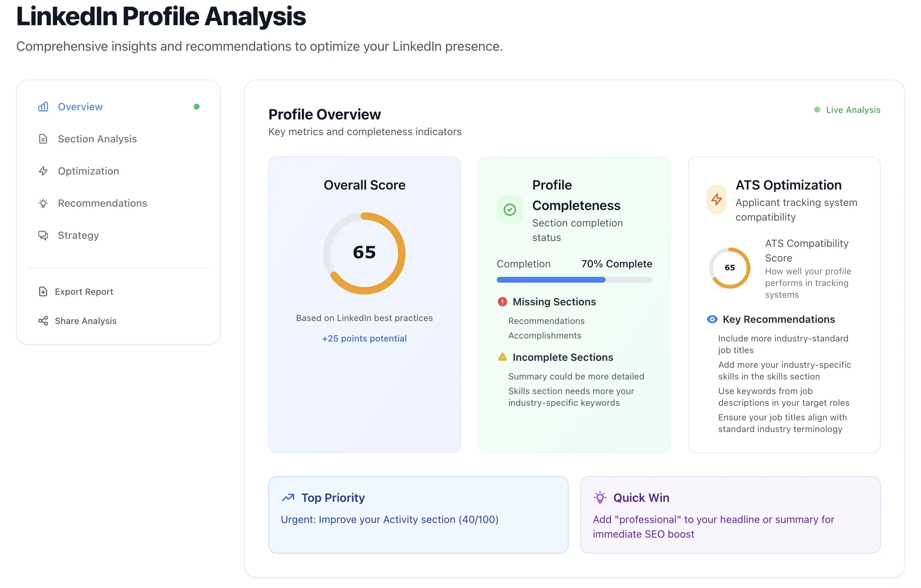Go to the Optimization tab
The height and width of the screenshot is (588, 921).
tap(118, 171)
